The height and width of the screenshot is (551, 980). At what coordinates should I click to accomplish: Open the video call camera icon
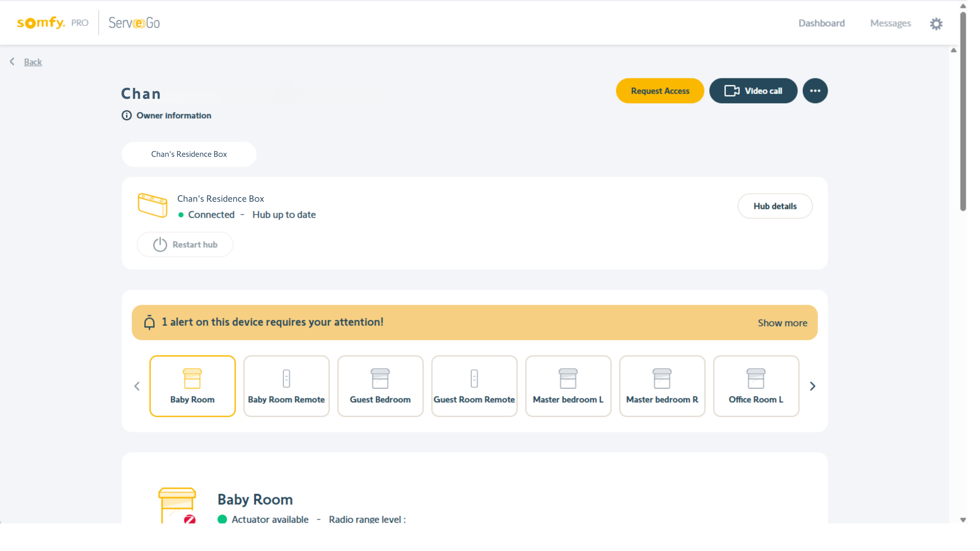[x=731, y=90]
